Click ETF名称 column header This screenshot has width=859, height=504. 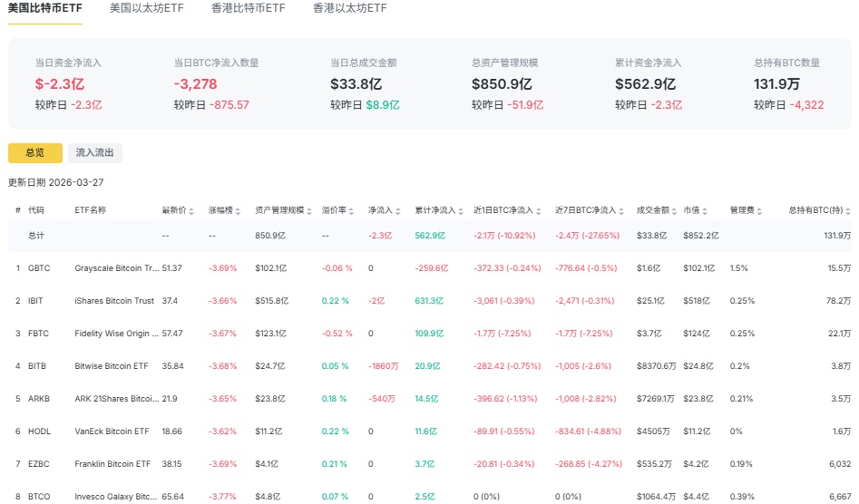91,210
